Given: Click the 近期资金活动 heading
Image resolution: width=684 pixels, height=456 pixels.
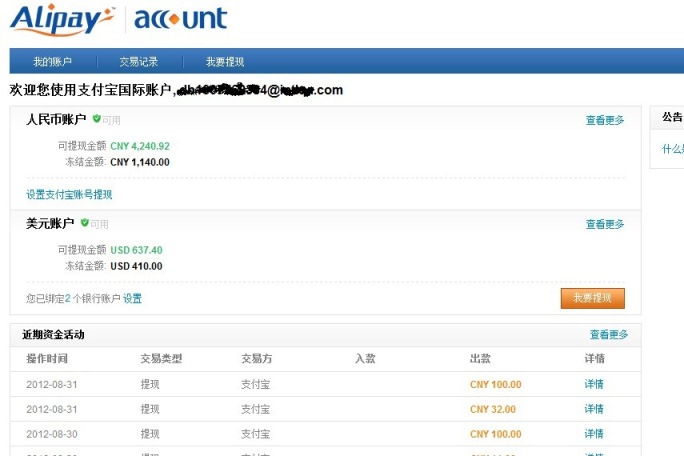Looking at the screenshot, I should [53, 335].
